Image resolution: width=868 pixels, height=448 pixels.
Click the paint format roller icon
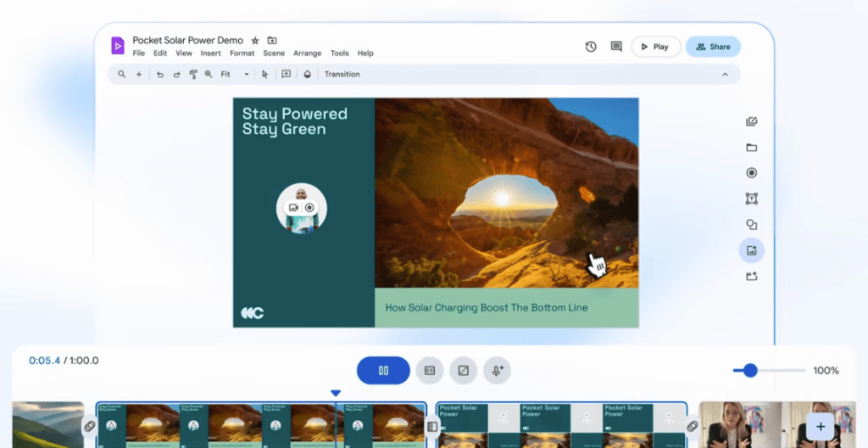click(193, 75)
